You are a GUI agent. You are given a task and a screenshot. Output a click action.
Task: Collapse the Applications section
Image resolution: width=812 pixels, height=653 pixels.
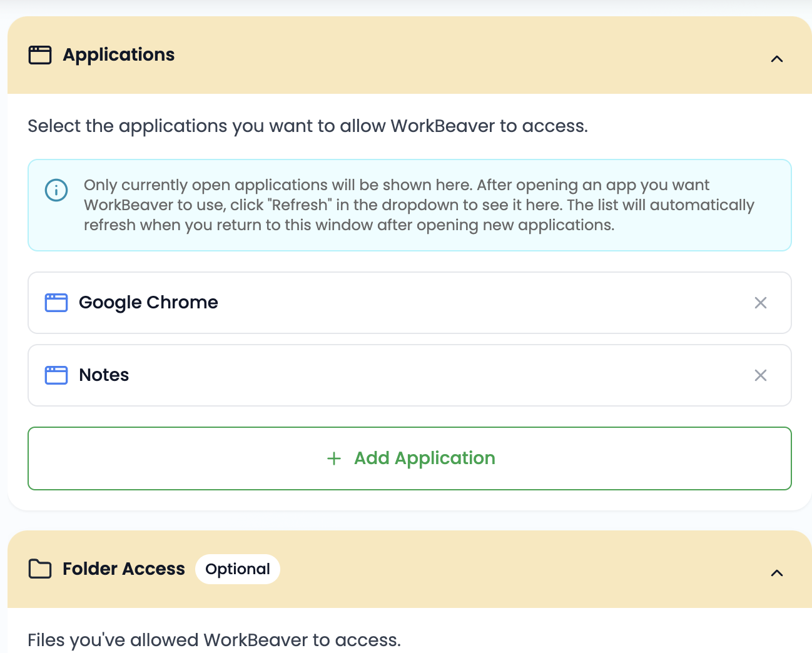point(777,58)
